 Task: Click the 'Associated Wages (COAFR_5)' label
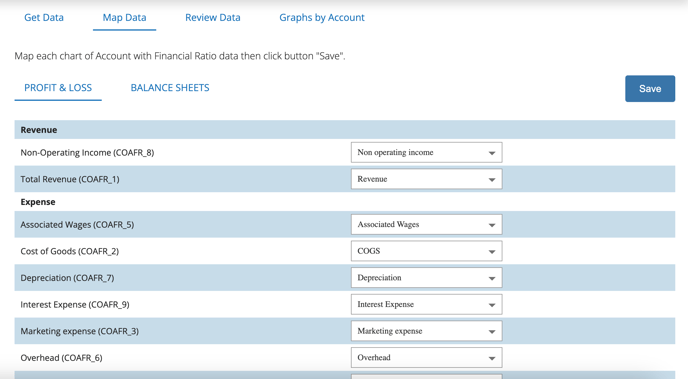(77, 225)
